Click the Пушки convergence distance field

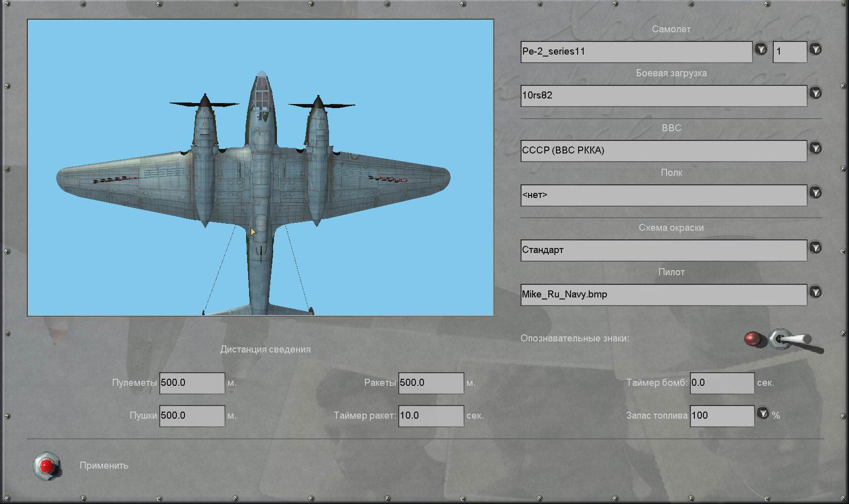pyautogui.click(x=192, y=416)
